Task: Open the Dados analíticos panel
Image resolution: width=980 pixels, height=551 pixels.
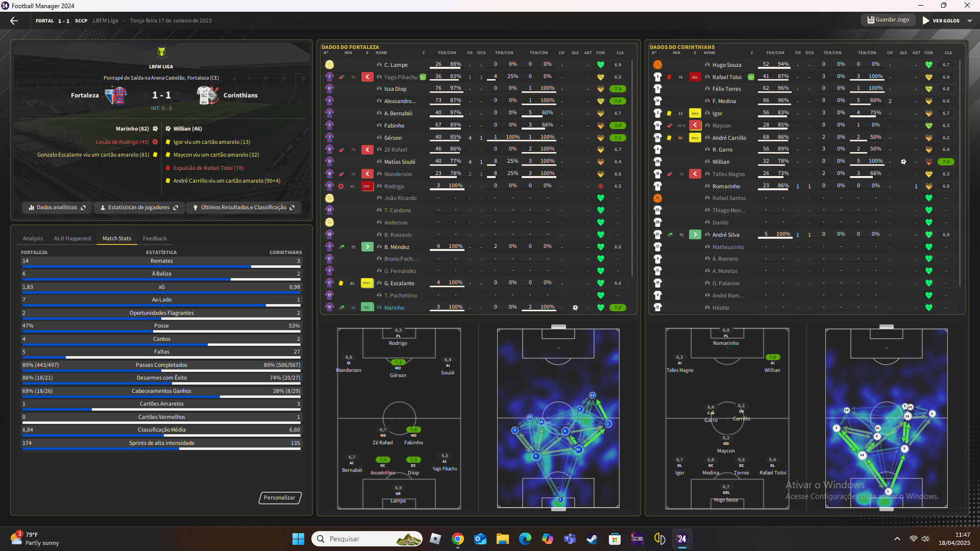Action: tap(57, 208)
